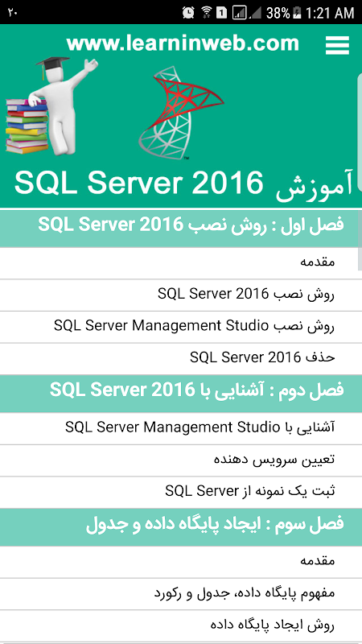Tap the graduate figure with books image
The image size is (362, 644).
[x=51, y=105]
